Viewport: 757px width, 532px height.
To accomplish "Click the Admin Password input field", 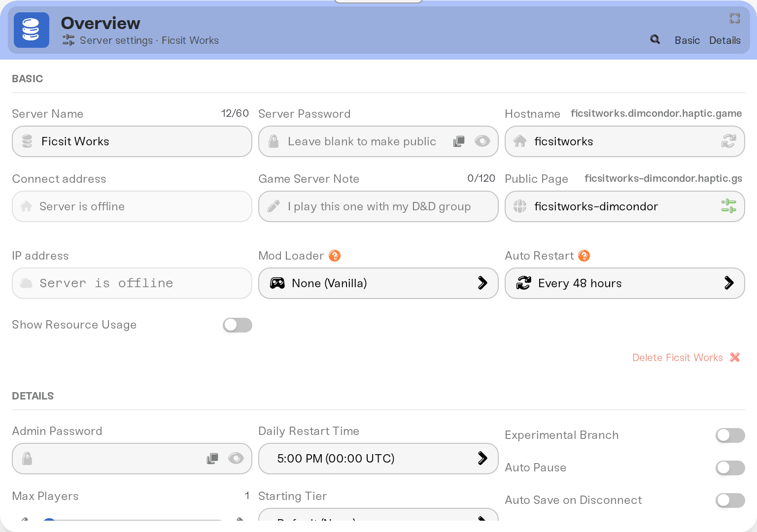I will tap(132, 459).
